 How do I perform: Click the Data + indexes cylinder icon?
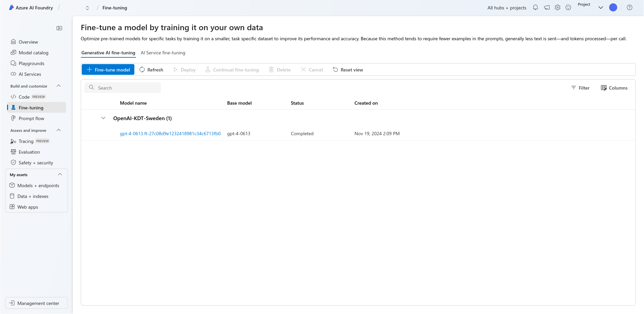pos(12,196)
